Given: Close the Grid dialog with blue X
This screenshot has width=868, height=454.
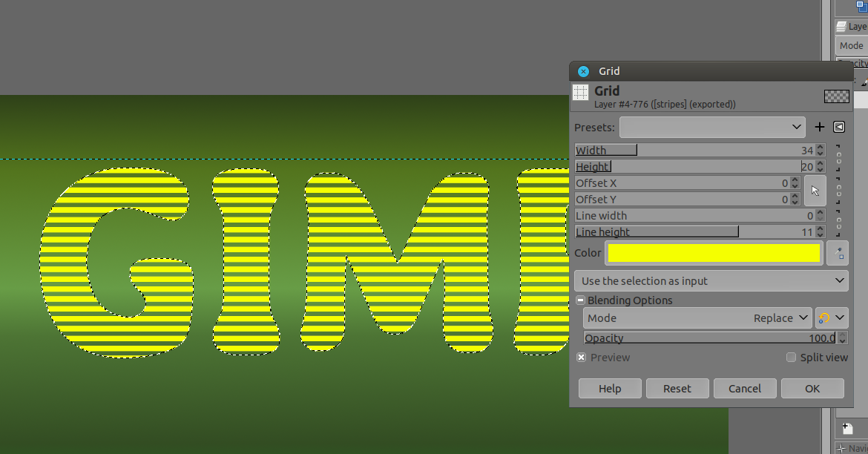Looking at the screenshot, I should pos(583,71).
